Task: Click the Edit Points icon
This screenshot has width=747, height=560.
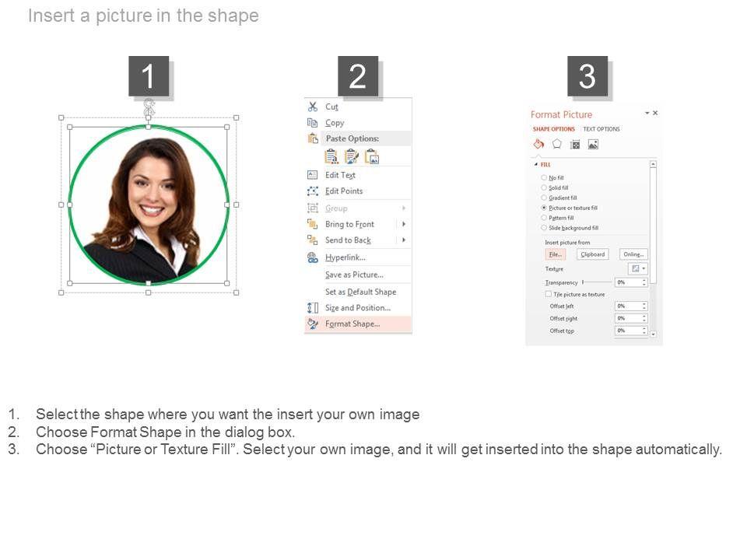Action: coord(313,191)
